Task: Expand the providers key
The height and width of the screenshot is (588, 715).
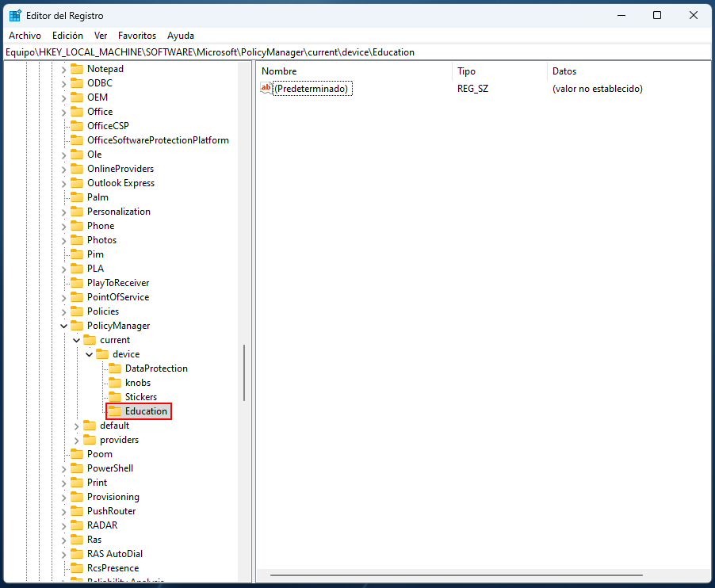Action: tap(77, 441)
